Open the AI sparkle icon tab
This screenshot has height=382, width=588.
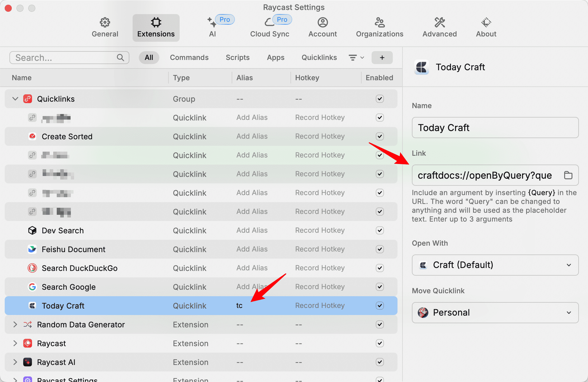212,22
